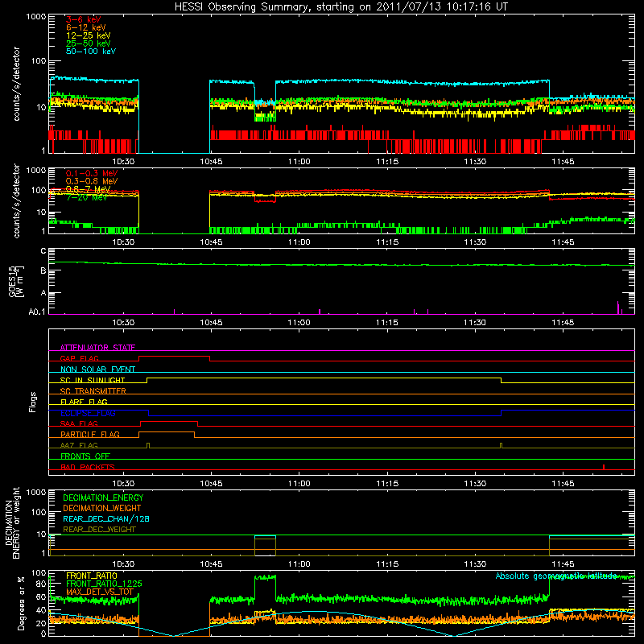Image resolution: width=644 pixels, height=644 pixels.
Task: Click the HESSI Observing Summary plot title
Action: [341, 7]
